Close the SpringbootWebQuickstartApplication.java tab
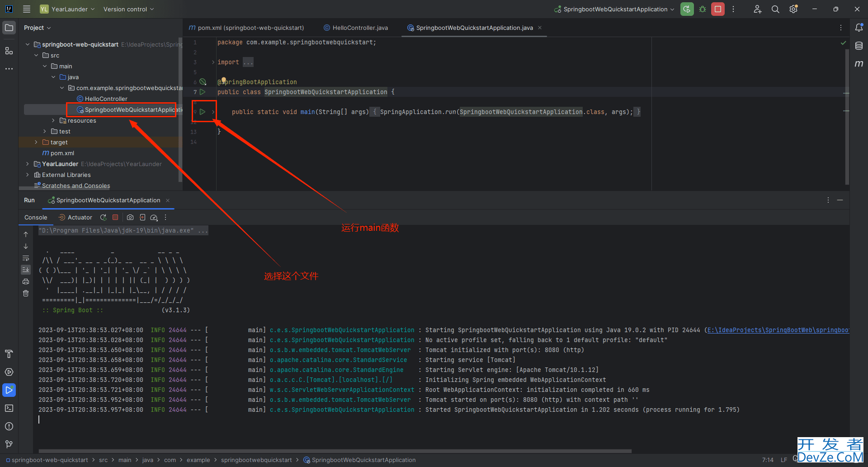The width and height of the screenshot is (868, 467). click(x=540, y=28)
